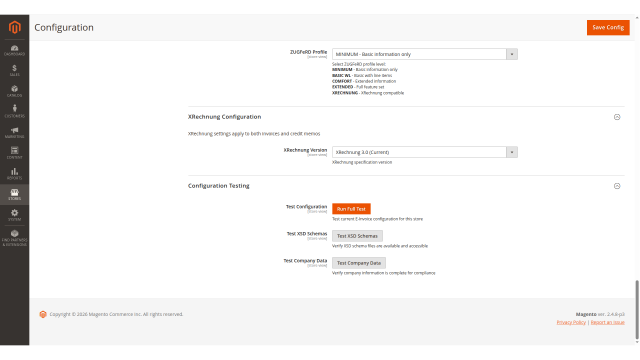
Task: Click the Magento version text in footer
Action: (600, 314)
